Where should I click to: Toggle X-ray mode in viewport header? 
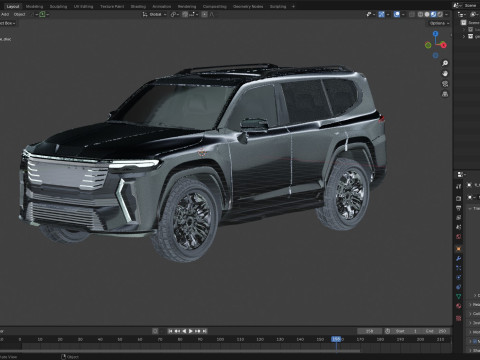pos(412,14)
